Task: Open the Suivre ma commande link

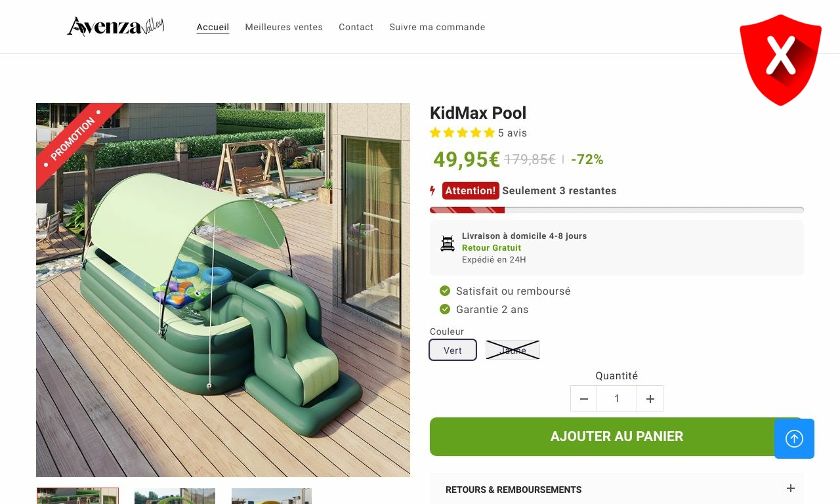Action: [x=437, y=27]
